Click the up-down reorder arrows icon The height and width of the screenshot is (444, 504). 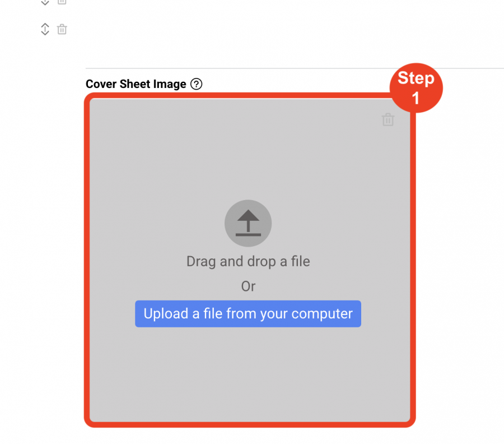(x=45, y=29)
